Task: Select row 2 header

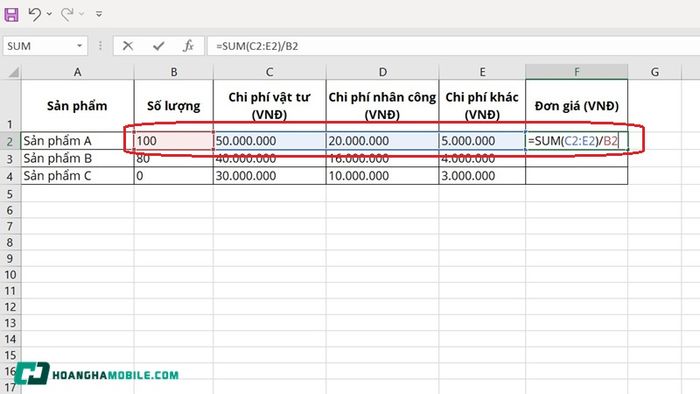Action: coord(10,141)
